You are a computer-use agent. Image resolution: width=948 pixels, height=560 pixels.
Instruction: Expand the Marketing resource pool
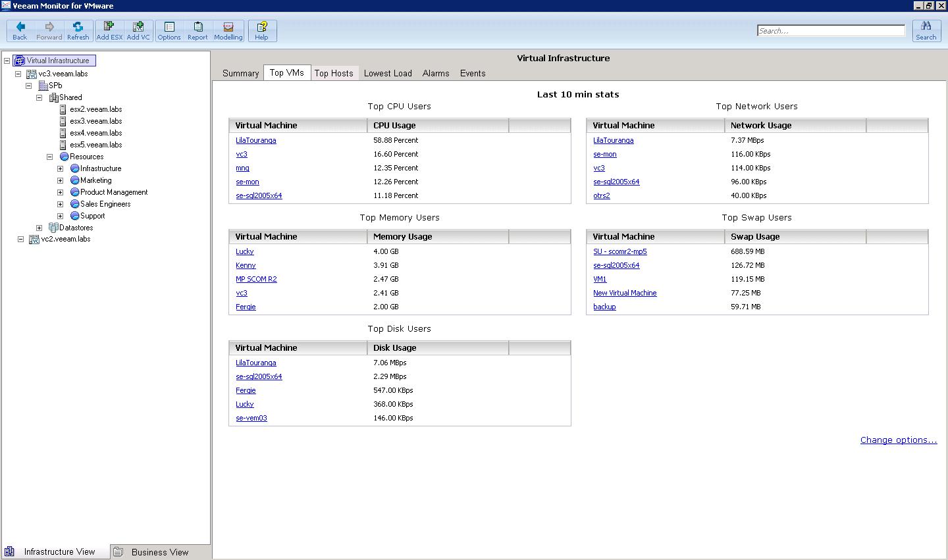tap(61, 180)
